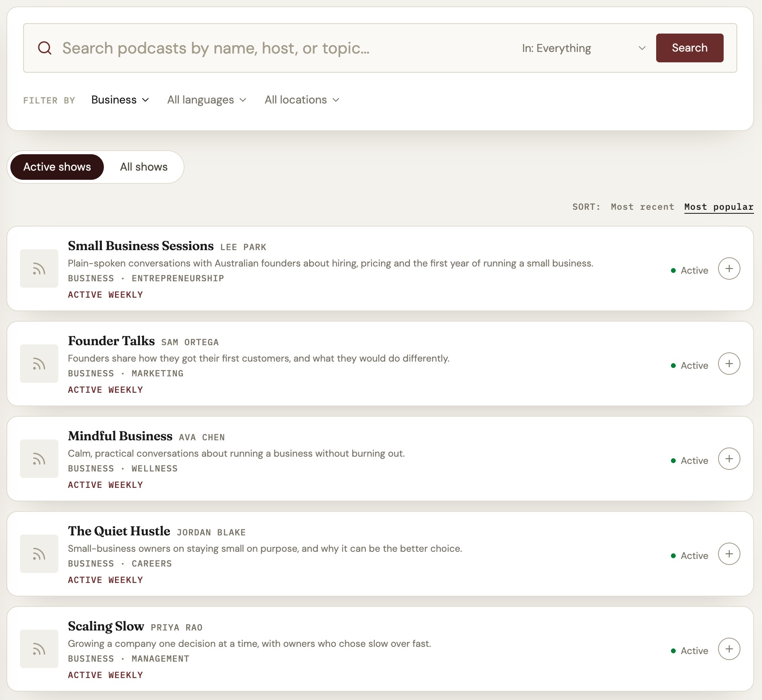The image size is (762, 700).
Task: Click host name Lee Park
Action: pyautogui.click(x=243, y=247)
